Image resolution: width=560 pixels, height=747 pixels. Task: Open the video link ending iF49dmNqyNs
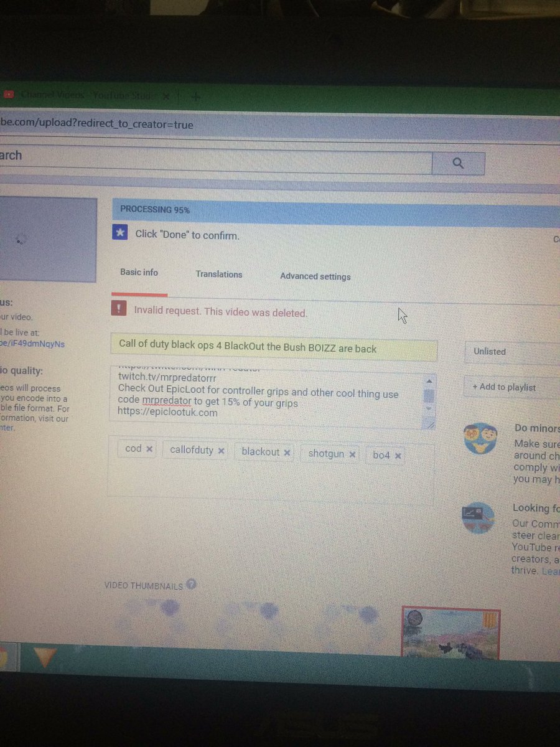click(x=32, y=344)
